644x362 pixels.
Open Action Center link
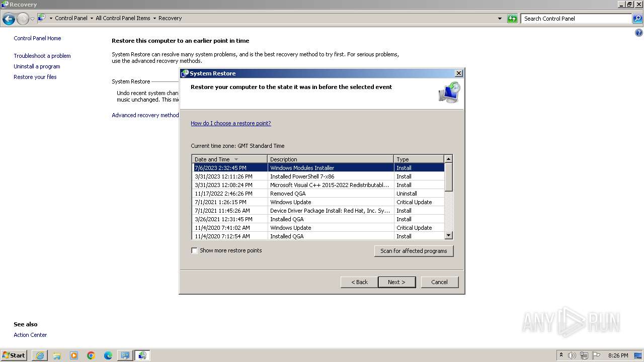pos(30,335)
